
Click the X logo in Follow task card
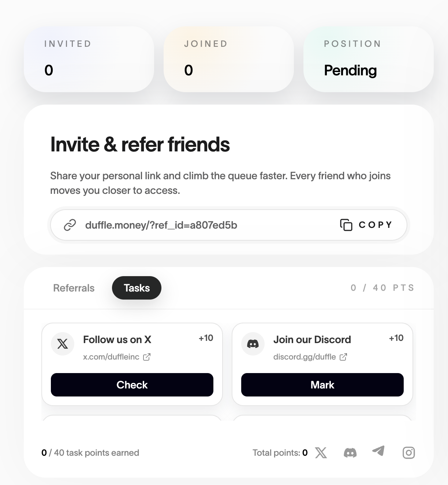tap(63, 344)
